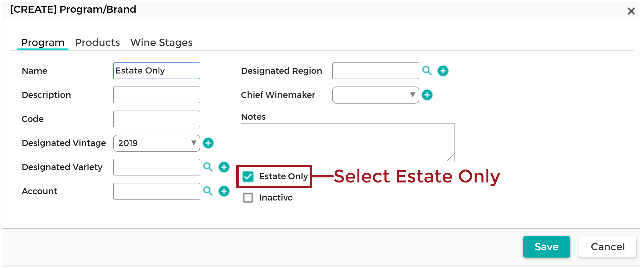Image resolution: width=644 pixels, height=268 pixels.
Task: Search for a Designated Region
Action: click(x=427, y=71)
